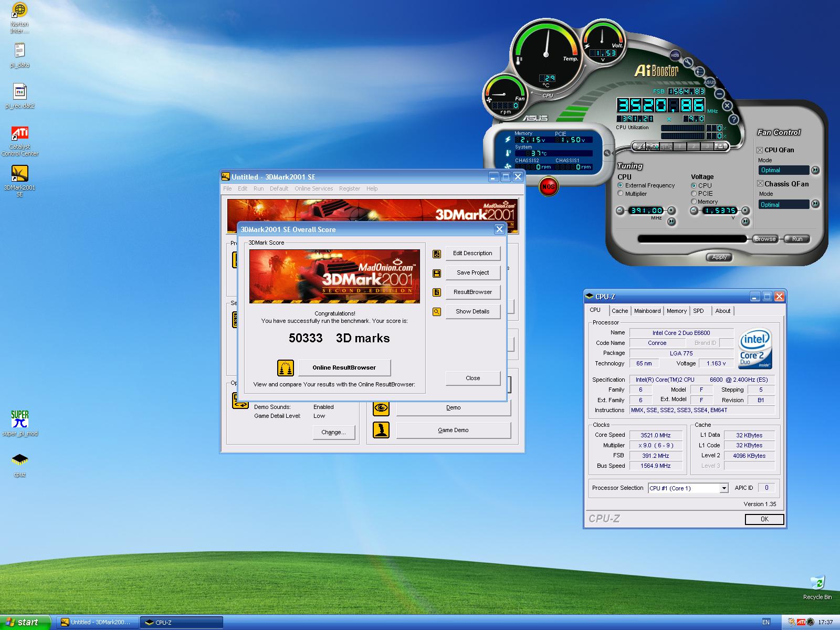Open super_pi_mod desktop icon
Viewport: 840px width, 630px height.
[20, 423]
